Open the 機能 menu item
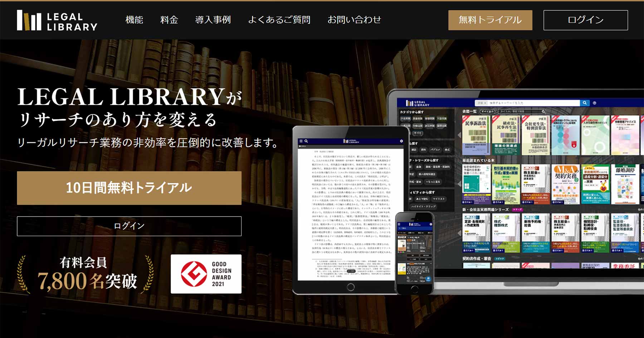The height and width of the screenshot is (338, 644). click(x=134, y=20)
